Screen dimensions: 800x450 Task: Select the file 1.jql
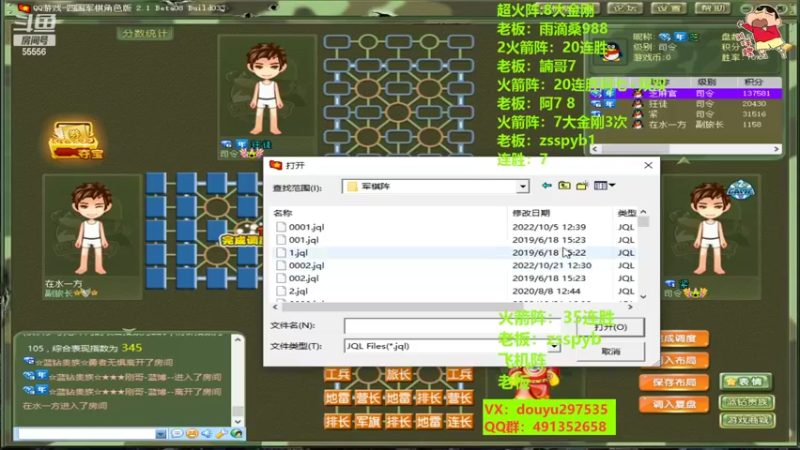(298, 253)
